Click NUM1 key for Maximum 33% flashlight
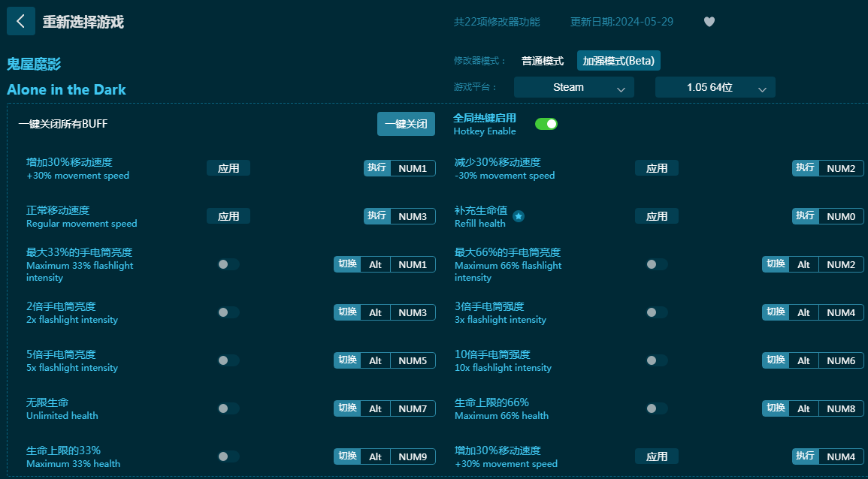The width and height of the screenshot is (868, 479). point(413,264)
